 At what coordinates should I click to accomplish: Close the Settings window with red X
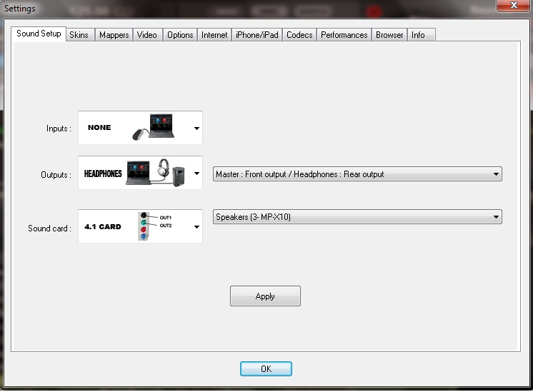click(513, 6)
